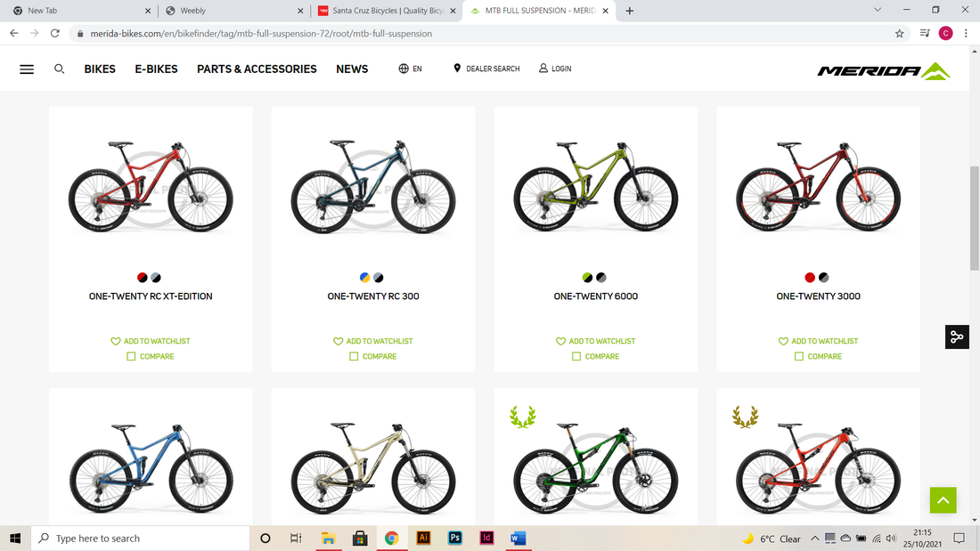Viewport: 980px width, 551px height.
Task: Open the Windows Start menu
Action: 15,538
